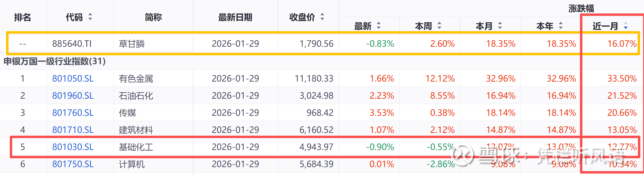Open 801710.SL 建筑材料 index link
Viewport: 644px width, 176px height.
click(x=73, y=130)
